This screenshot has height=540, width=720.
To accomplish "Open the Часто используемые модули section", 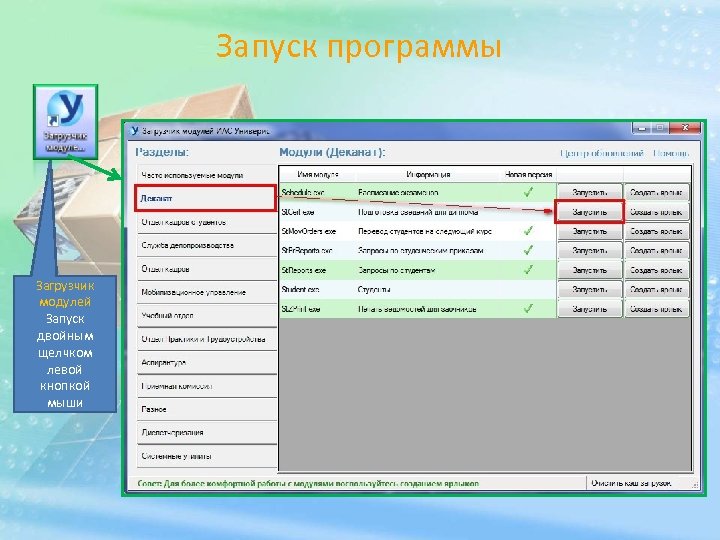I will click(207, 175).
